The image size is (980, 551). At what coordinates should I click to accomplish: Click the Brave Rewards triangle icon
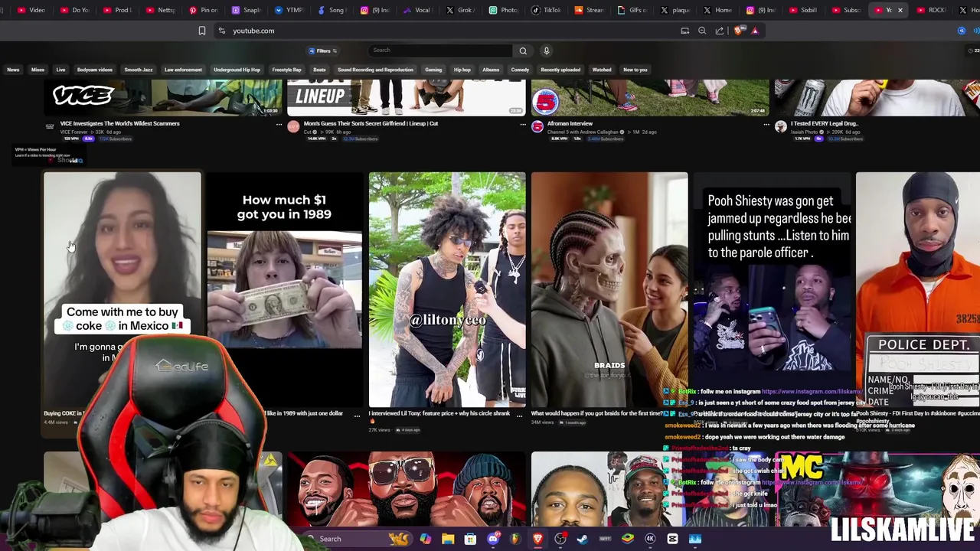(x=755, y=31)
